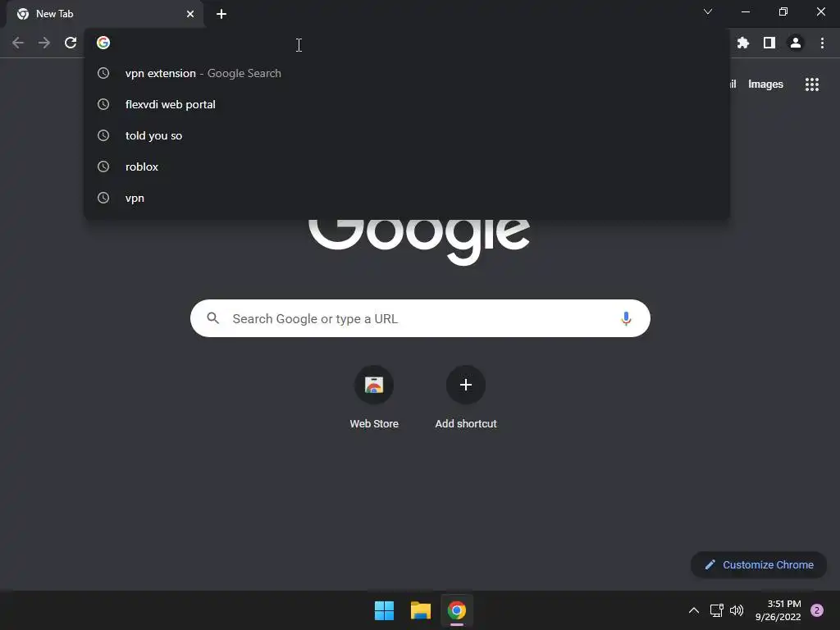840x630 pixels.
Task: Open the tab search chevron
Action: pos(708,11)
